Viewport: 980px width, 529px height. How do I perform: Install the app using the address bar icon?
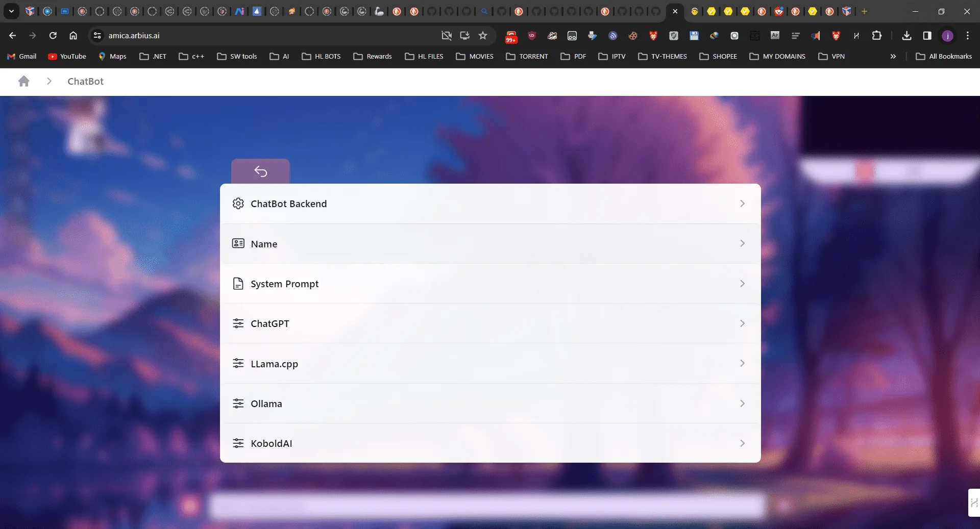[464, 35]
